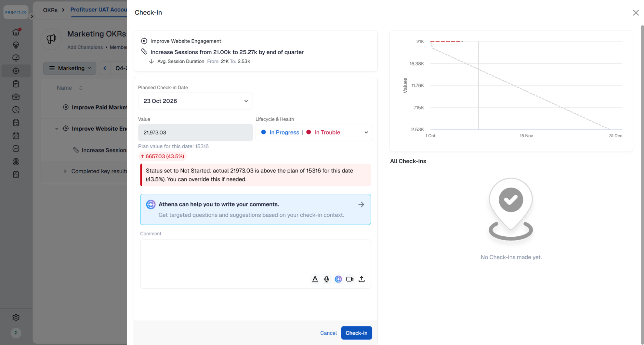
Task: Click the arrow on Athena help banner
Action: pos(361,204)
